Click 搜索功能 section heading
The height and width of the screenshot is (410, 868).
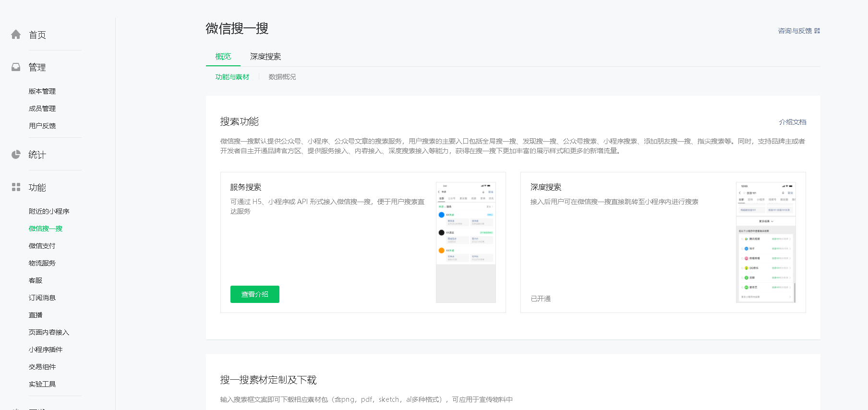pyautogui.click(x=240, y=121)
